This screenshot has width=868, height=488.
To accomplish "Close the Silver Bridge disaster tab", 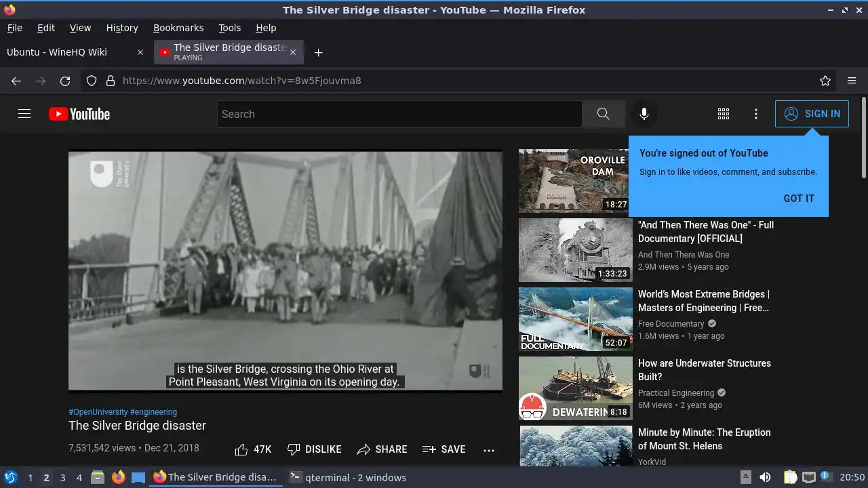I will click(x=293, y=52).
